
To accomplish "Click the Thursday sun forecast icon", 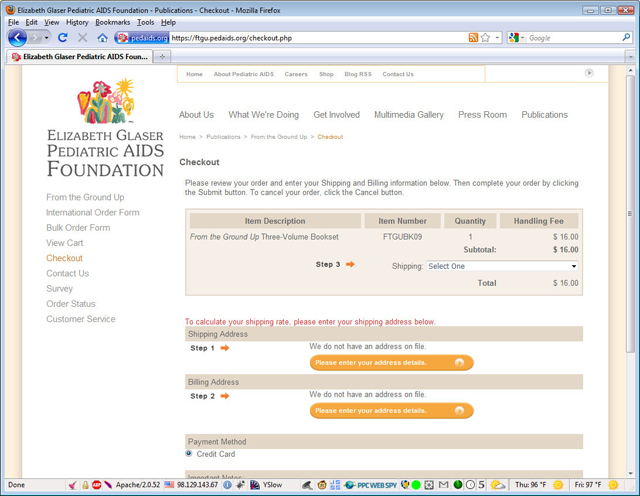I will [558, 485].
